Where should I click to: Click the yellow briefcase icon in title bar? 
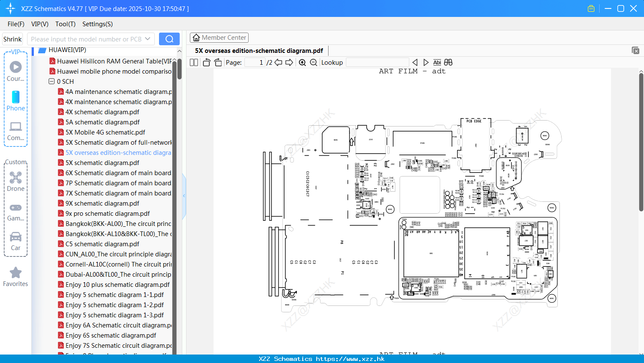coord(591,8)
